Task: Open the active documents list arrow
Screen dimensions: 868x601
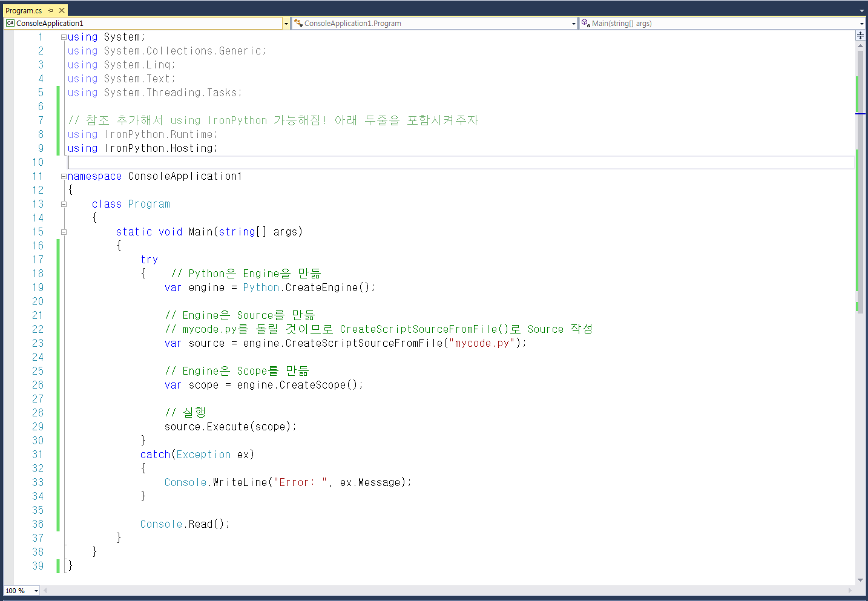Action: pos(862,11)
